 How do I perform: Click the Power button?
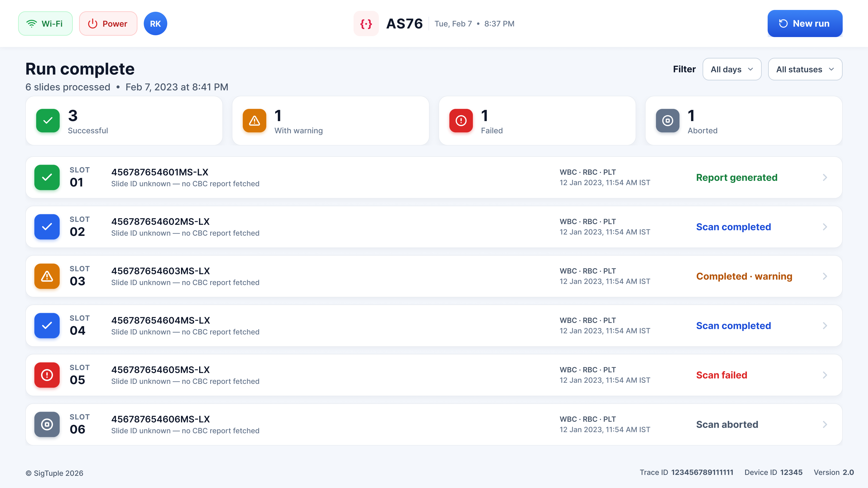tap(108, 23)
